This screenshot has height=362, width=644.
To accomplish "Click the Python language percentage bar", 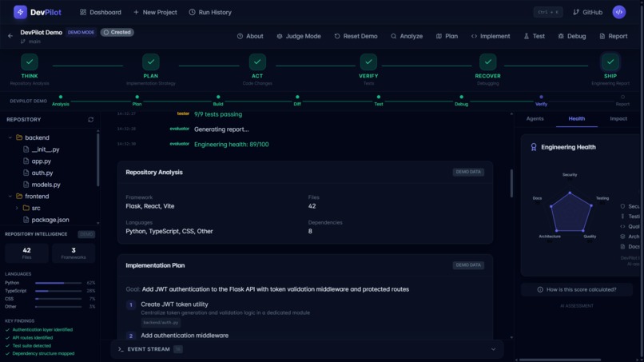I will tap(58, 283).
